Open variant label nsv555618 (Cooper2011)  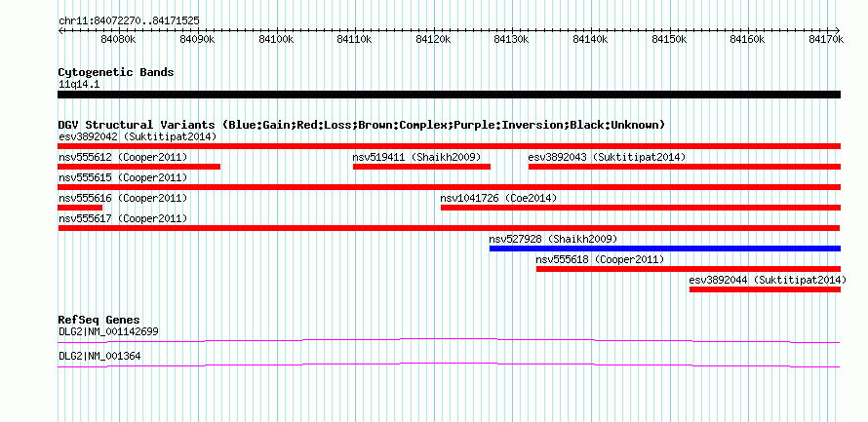tap(600, 259)
